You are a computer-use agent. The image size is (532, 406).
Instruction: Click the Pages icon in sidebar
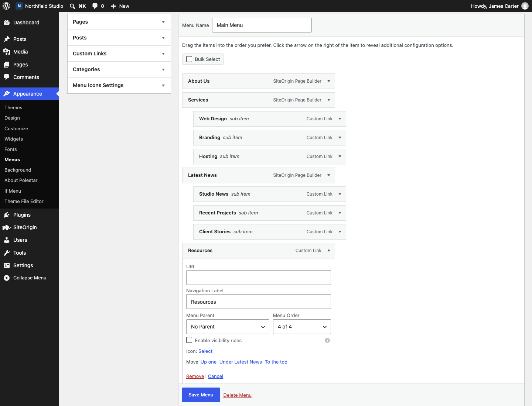(7, 65)
